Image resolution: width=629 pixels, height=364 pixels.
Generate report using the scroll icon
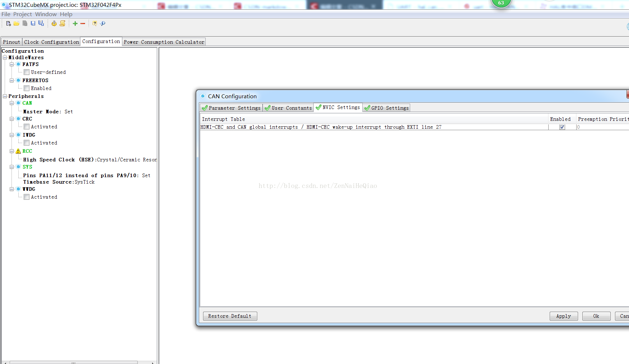[x=62, y=24]
